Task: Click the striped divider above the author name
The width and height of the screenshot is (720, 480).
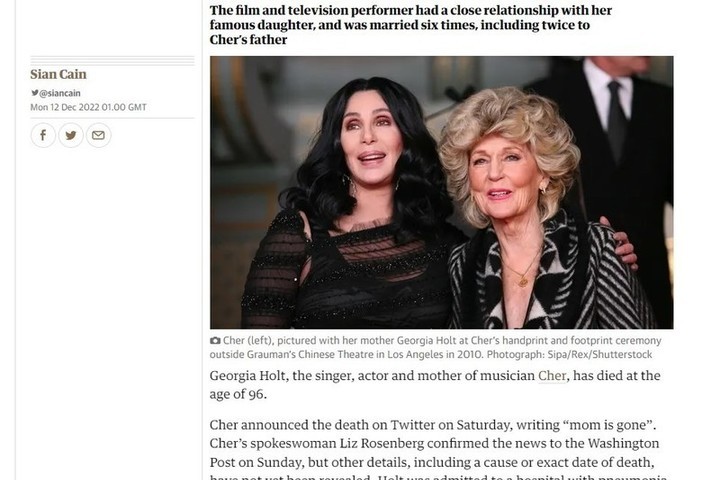Action: point(112,61)
